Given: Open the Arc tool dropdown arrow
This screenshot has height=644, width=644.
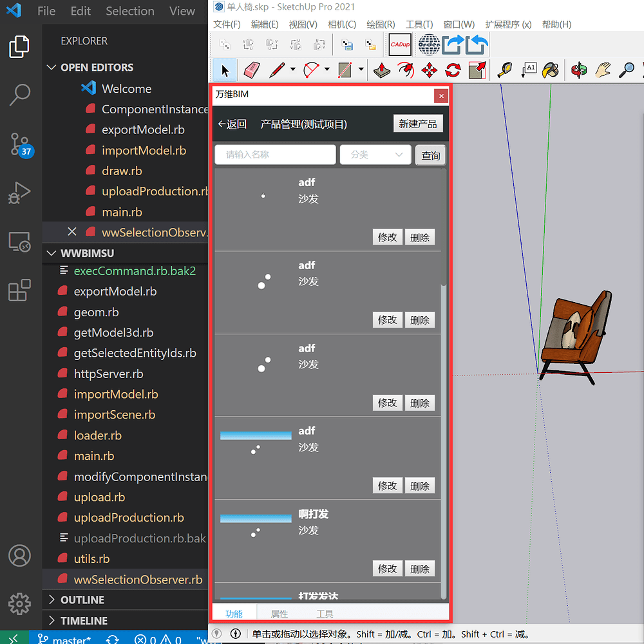Looking at the screenshot, I should 327,70.
